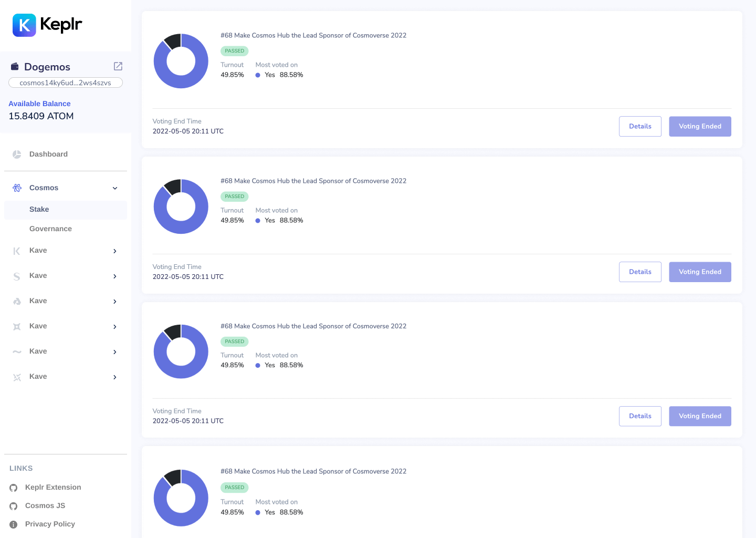The image size is (756, 538).
Task: Click the donut chart of the first proposal
Action: click(181, 61)
